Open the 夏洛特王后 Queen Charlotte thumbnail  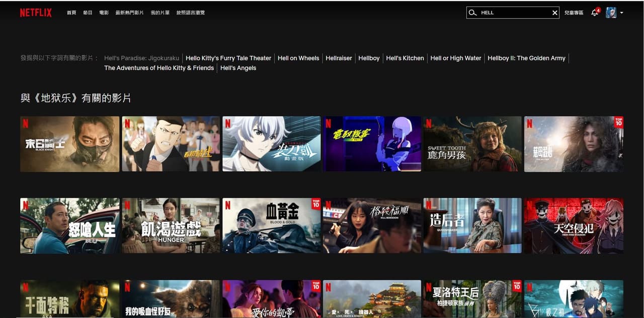(473, 299)
